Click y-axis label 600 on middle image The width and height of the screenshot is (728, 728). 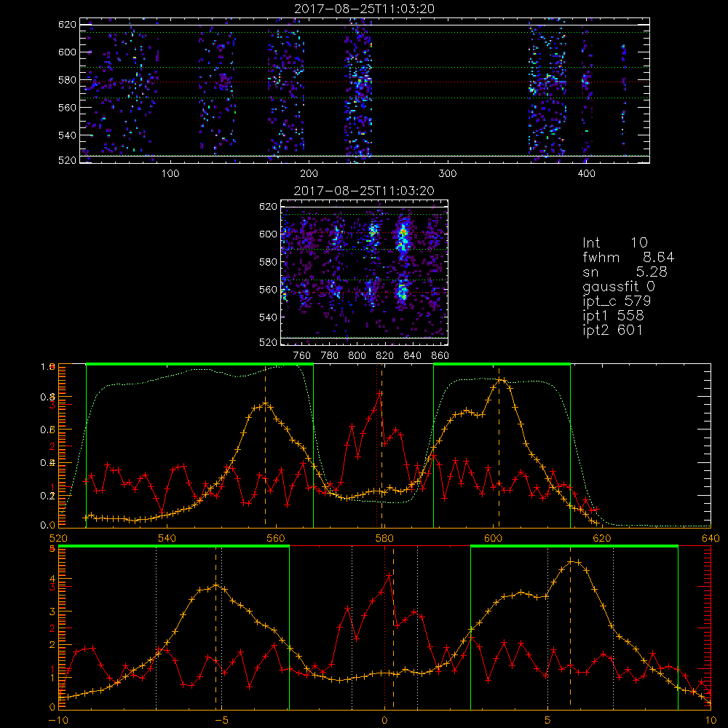[268, 234]
